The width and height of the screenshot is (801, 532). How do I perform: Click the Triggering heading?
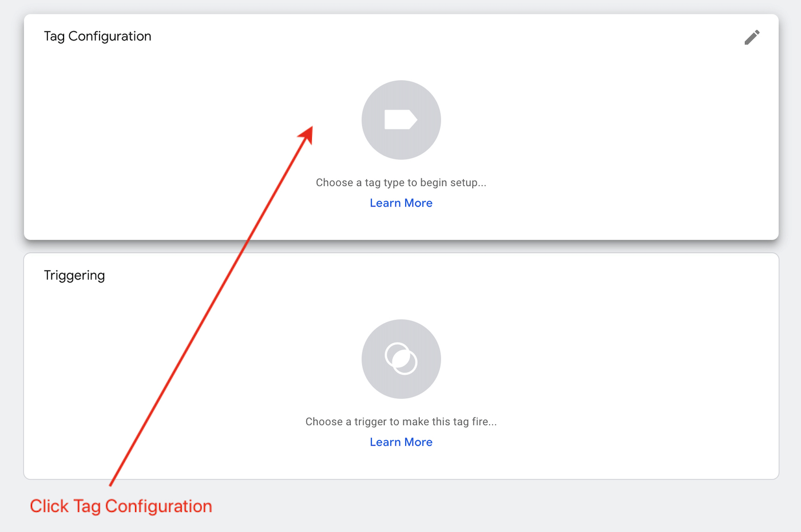point(74,276)
